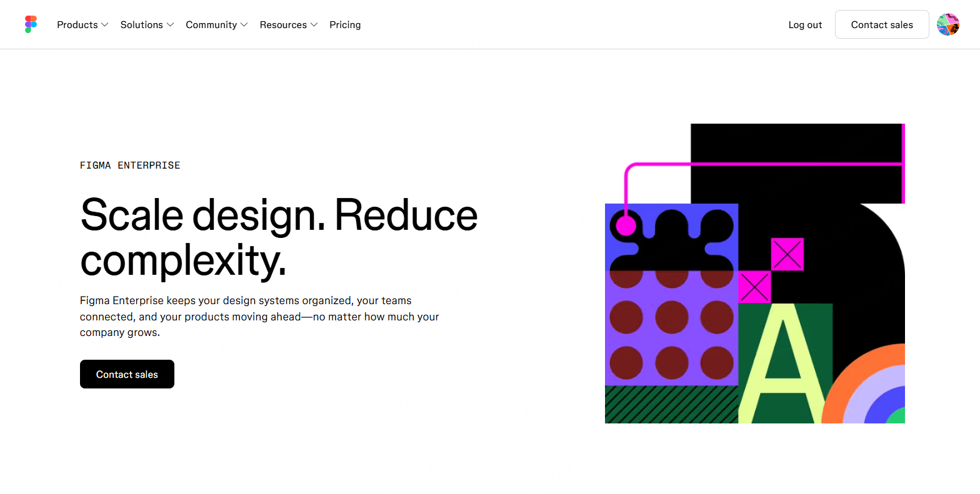Open the Resources dropdown menu

[289, 25]
